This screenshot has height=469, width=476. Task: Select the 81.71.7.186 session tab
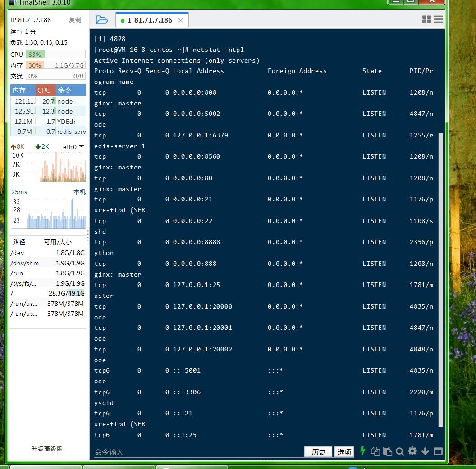click(x=149, y=20)
